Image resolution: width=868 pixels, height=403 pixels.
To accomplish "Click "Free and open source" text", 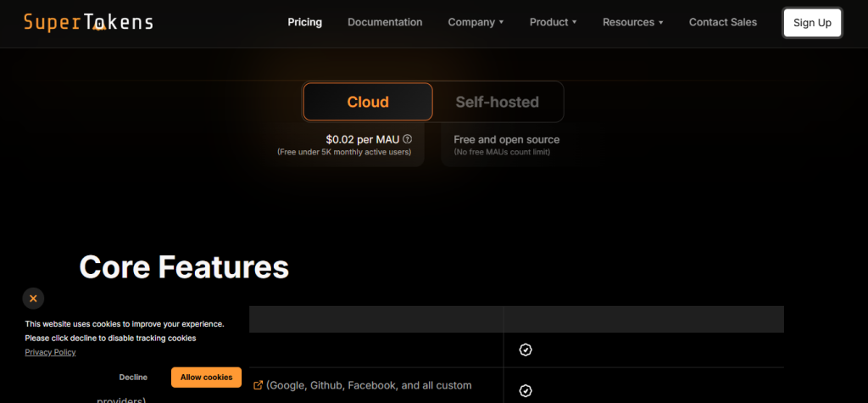I will click(507, 140).
